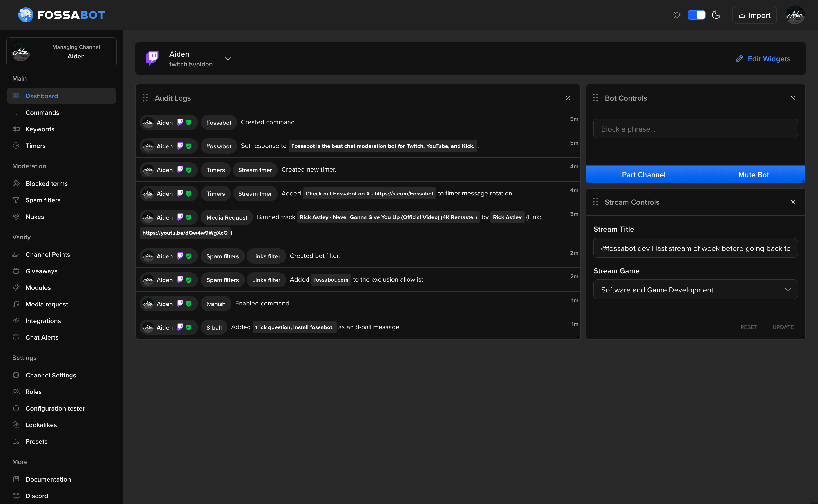Click the Fossabot response text chip
Screen dimensions: 818x504
coord(383,146)
